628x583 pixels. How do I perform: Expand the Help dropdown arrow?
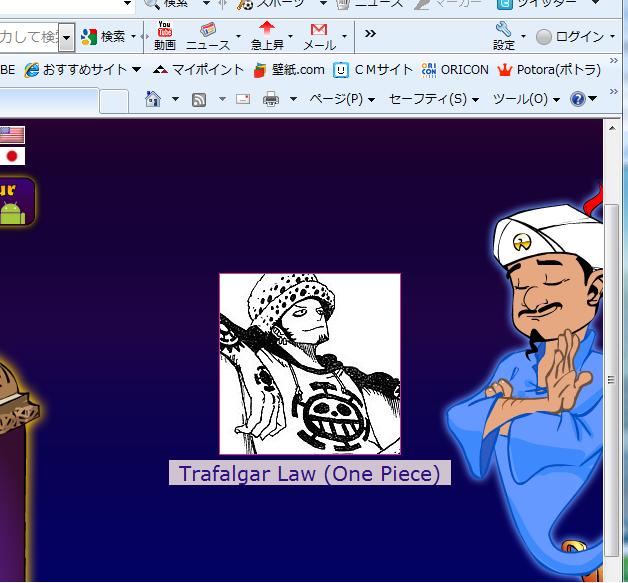pyautogui.click(x=592, y=98)
